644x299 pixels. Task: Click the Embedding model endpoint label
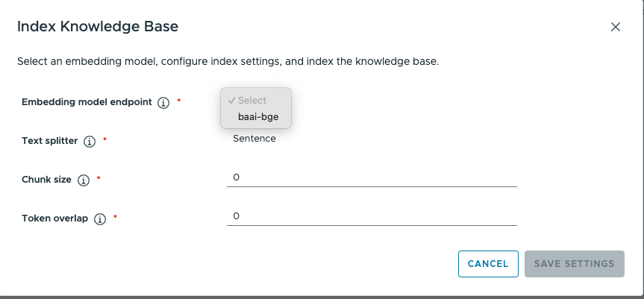(x=87, y=101)
